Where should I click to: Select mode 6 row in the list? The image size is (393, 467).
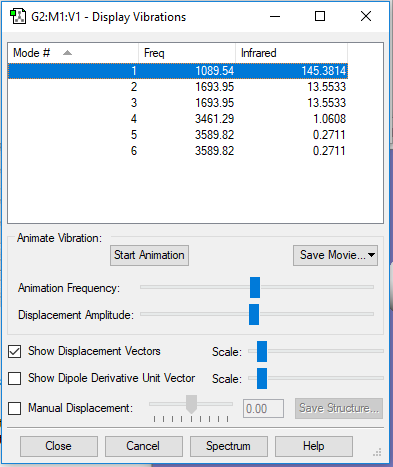pyautogui.click(x=178, y=151)
